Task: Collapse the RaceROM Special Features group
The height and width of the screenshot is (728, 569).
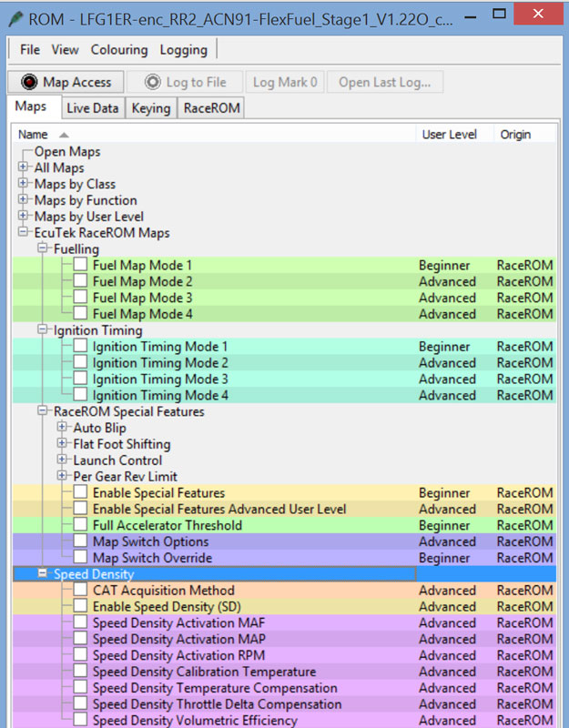Action: [x=42, y=410]
